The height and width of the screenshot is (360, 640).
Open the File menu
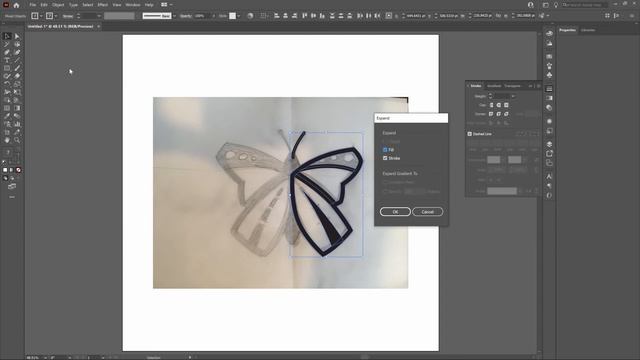[33, 5]
